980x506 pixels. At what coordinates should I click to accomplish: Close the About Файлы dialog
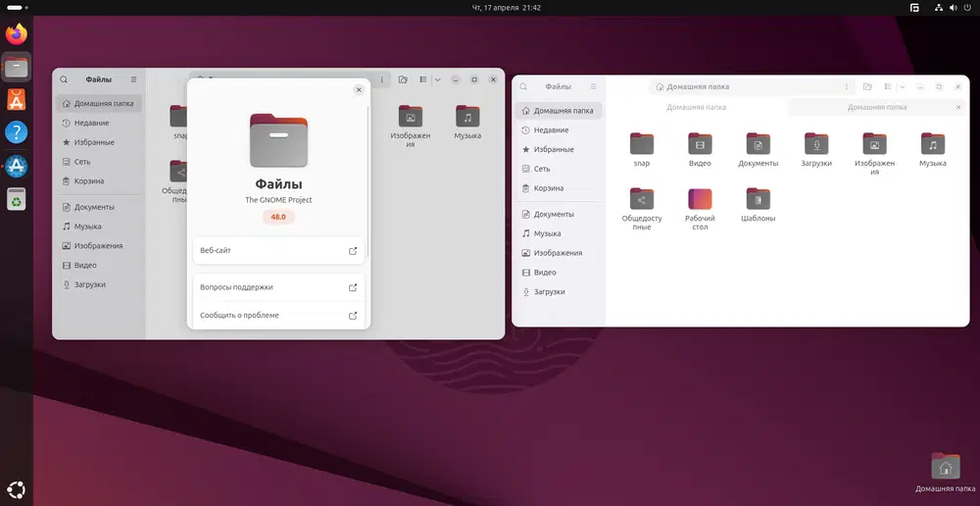click(359, 90)
